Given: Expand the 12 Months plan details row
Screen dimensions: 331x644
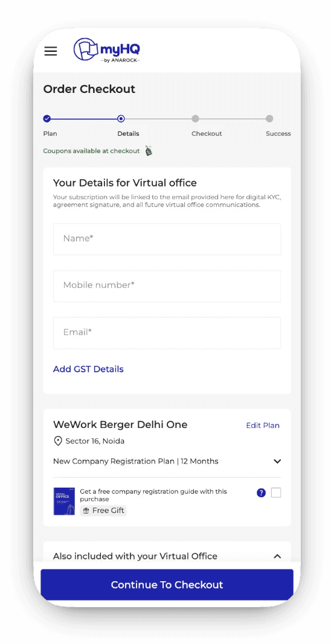Looking at the screenshot, I should tap(167, 461).
